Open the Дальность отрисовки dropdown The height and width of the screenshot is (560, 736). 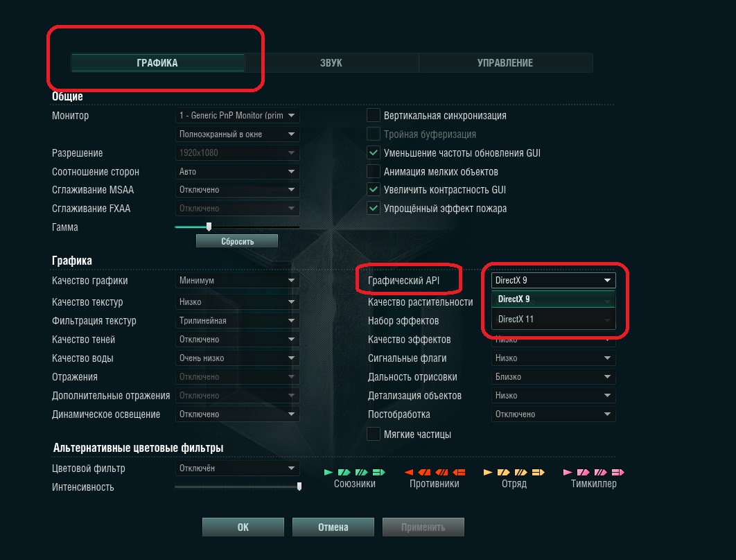click(x=554, y=376)
